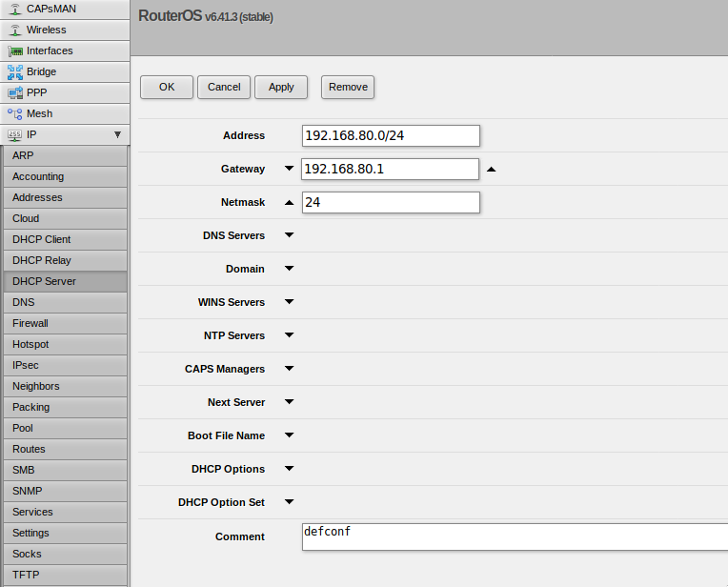The height and width of the screenshot is (587, 728).
Task: Open the Hotspot submenu
Action: pyautogui.click(x=65, y=344)
